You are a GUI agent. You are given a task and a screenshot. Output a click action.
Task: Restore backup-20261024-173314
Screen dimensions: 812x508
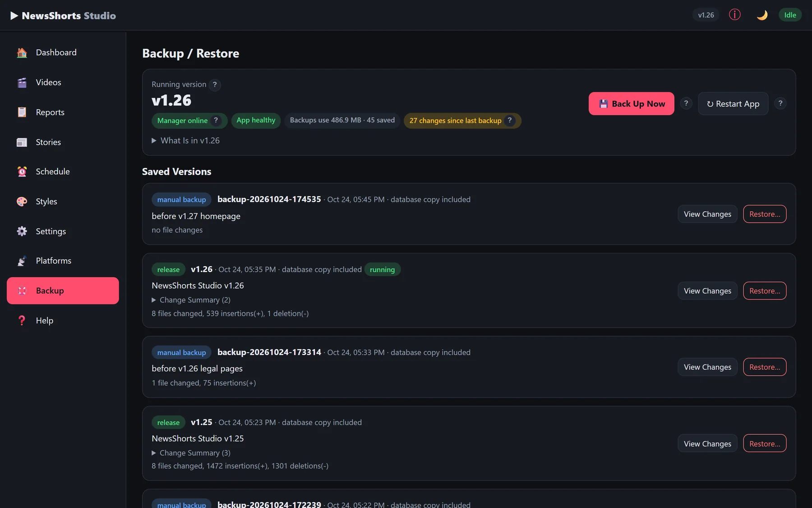(x=765, y=367)
